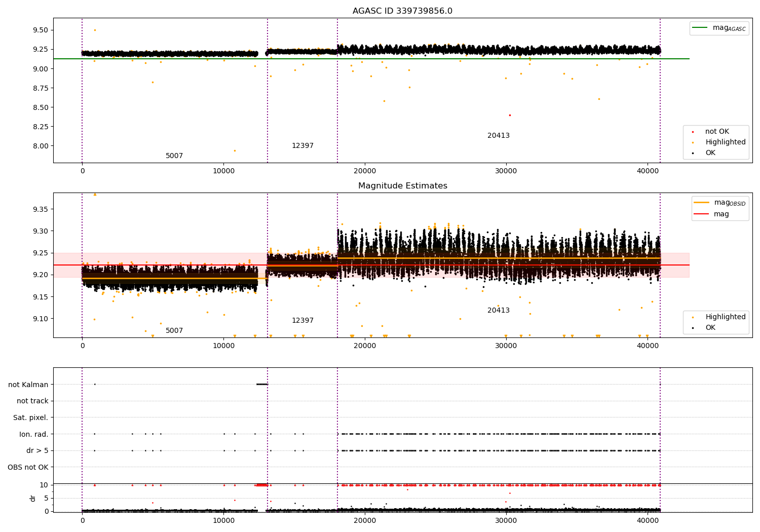
Task: Click the 10 tick on dr axis
Action: 44,485
